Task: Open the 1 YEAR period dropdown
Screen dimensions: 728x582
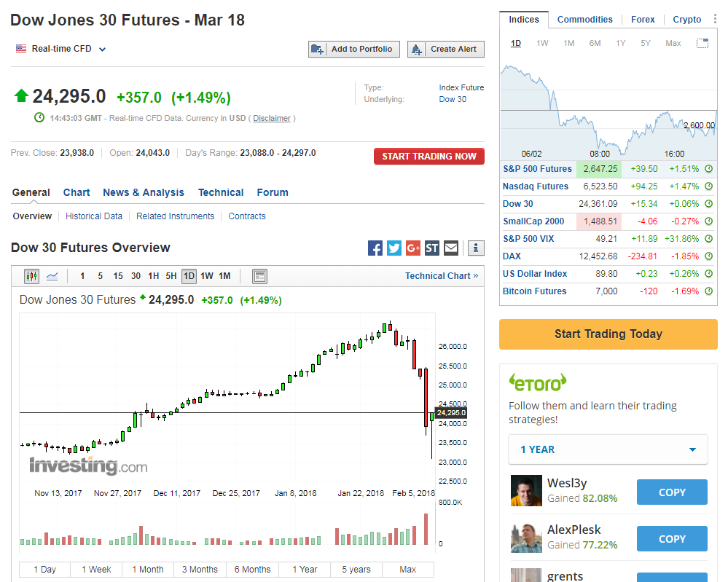Action: (x=608, y=449)
